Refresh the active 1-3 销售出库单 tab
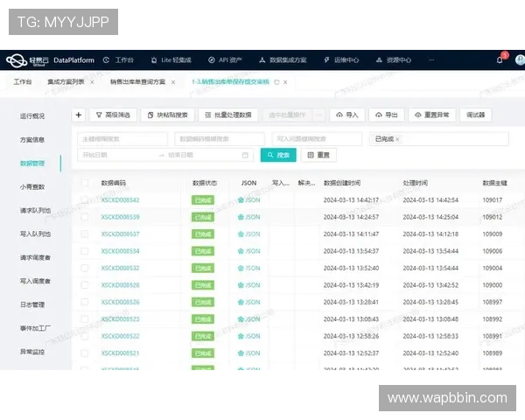Screen dimensions: 525x420 point(276,82)
